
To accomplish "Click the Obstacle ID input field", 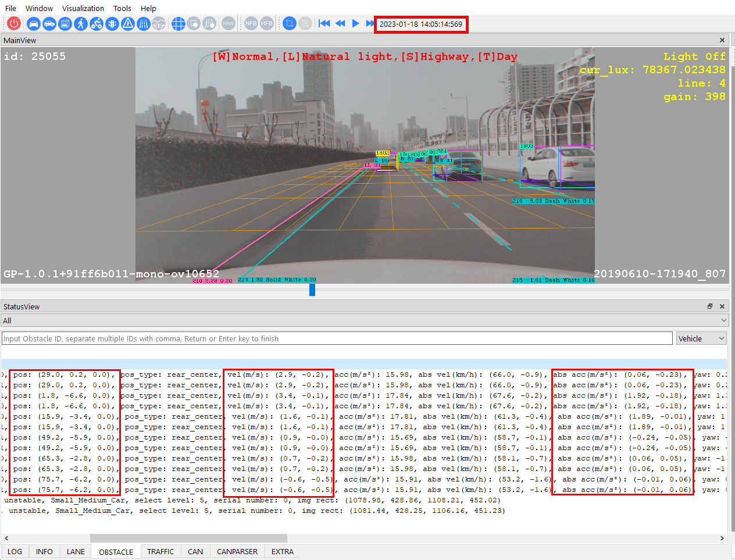I will point(337,338).
